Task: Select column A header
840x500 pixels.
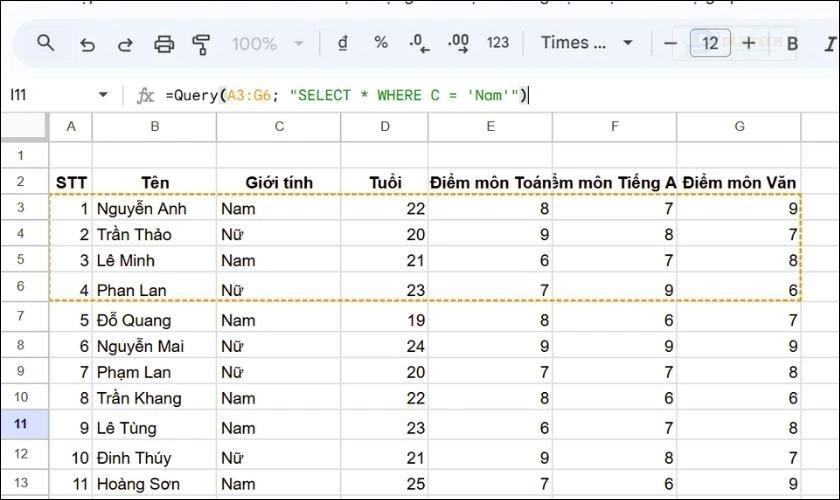Action: [x=71, y=126]
